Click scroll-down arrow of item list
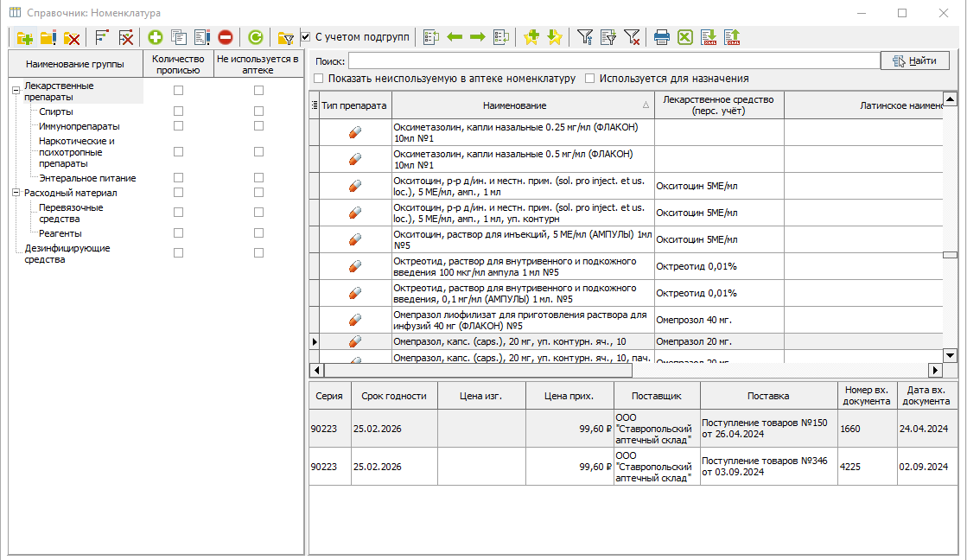The image size is (967, 560). coord(950,355)
